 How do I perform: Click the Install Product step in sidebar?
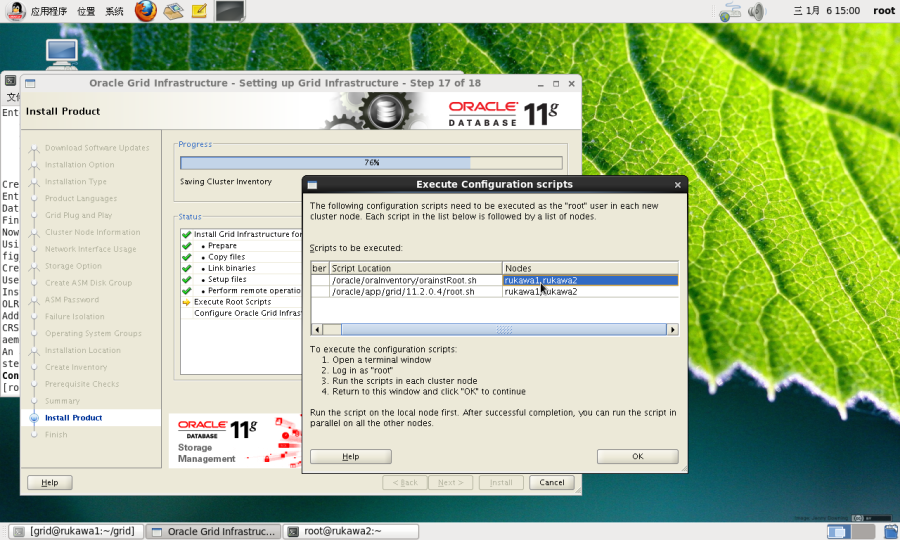pos(73,418)
